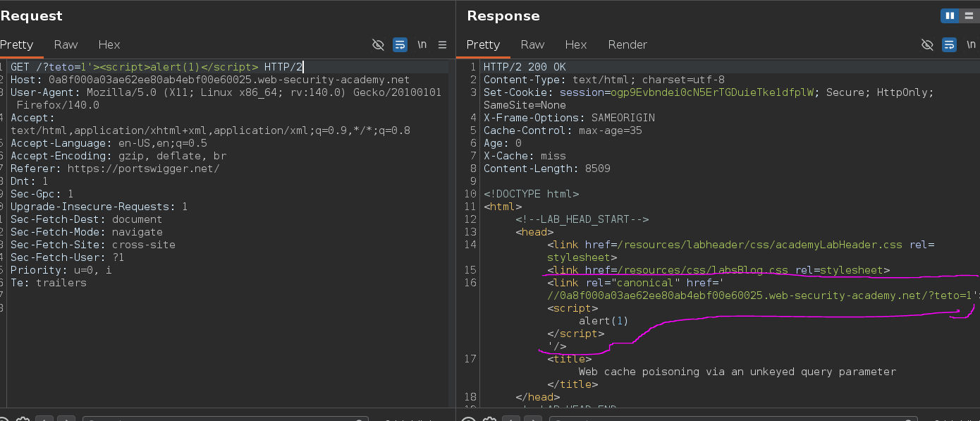Click the Content-Type response header
Image resolution: width=980 pixels, height=421 pixels.
604,80
